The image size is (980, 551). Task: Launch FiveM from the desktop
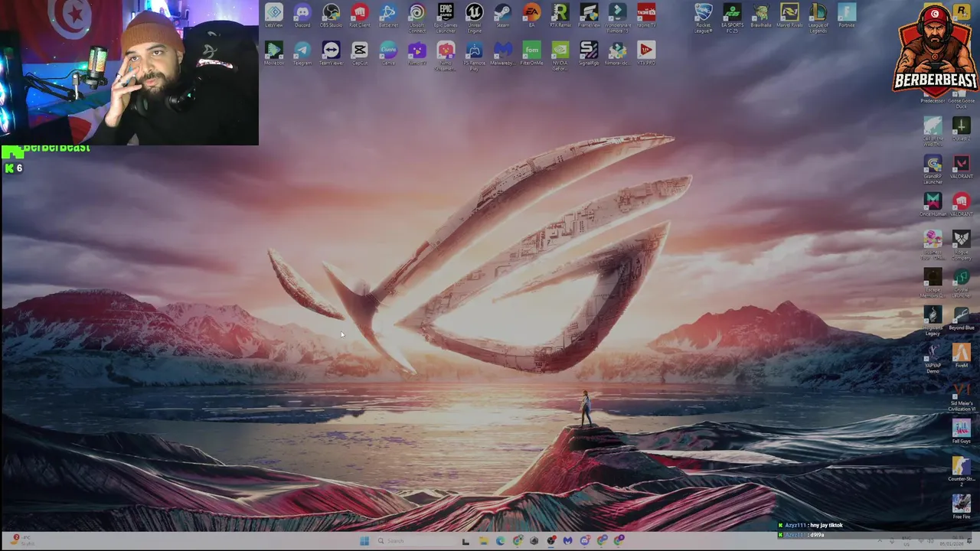pyautogui.click(x=961, y=356)
